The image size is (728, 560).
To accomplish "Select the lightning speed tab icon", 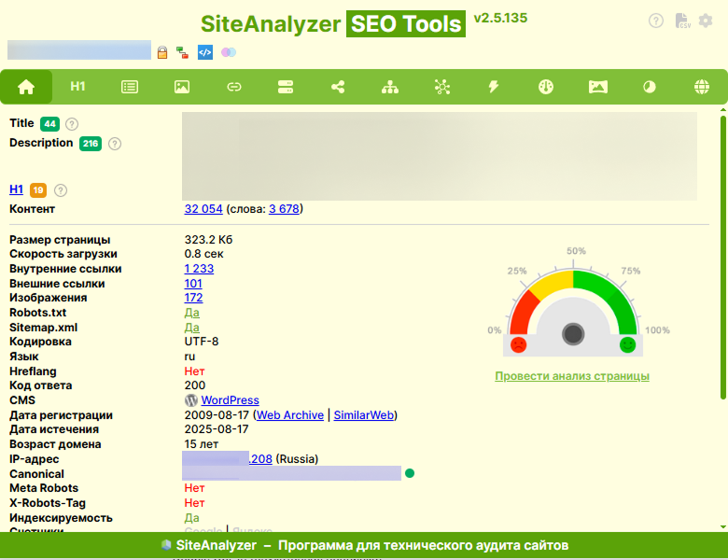I will 494,87.
